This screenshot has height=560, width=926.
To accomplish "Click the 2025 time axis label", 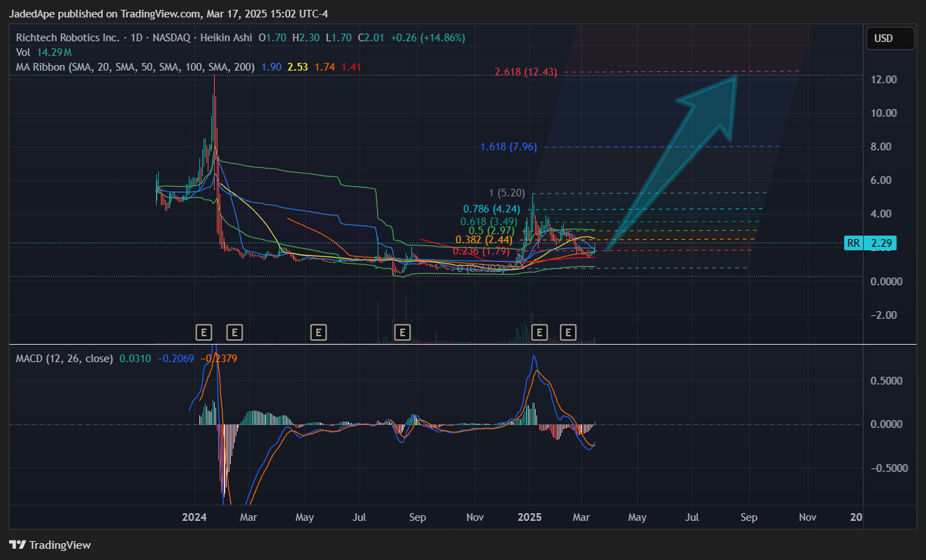I will click(x=529, y=517).
